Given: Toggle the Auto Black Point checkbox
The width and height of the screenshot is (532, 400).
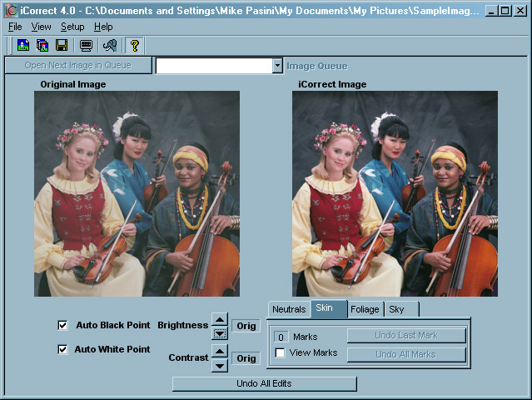Looking at the screenshot, I should [x=62, y=325].
